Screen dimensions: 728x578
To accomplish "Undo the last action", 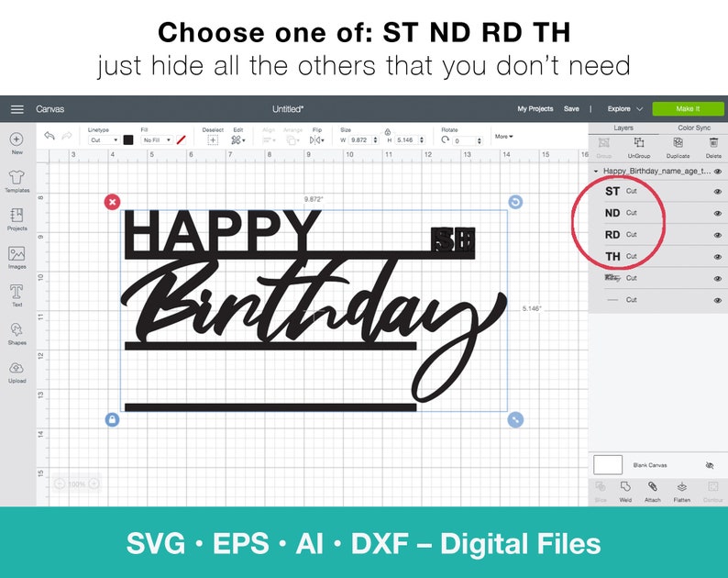I will pos(50,136).
